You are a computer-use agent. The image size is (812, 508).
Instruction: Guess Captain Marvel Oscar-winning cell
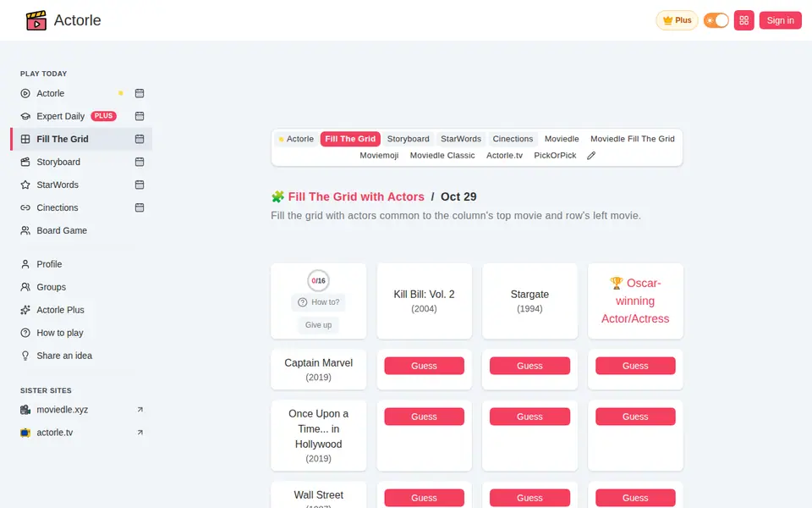[635, 366]
